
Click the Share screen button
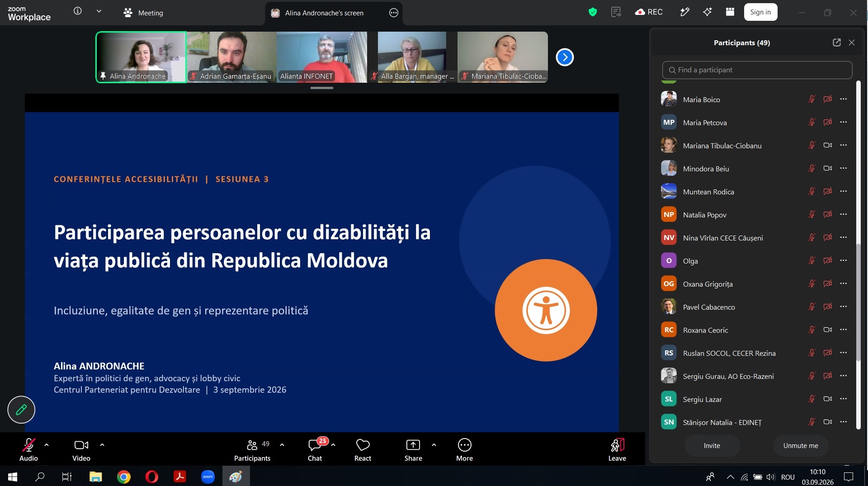(413, 449)
